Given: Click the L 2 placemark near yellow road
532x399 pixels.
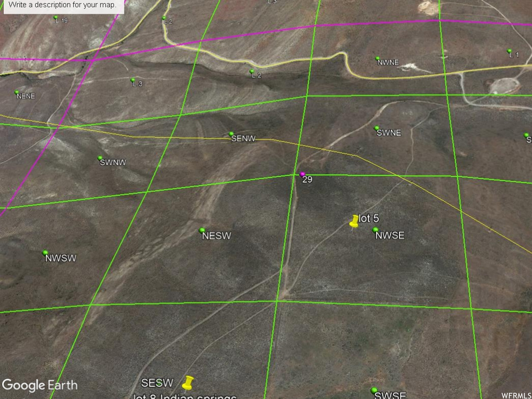Looking at the screenshot, I should [x=252, y=71].
